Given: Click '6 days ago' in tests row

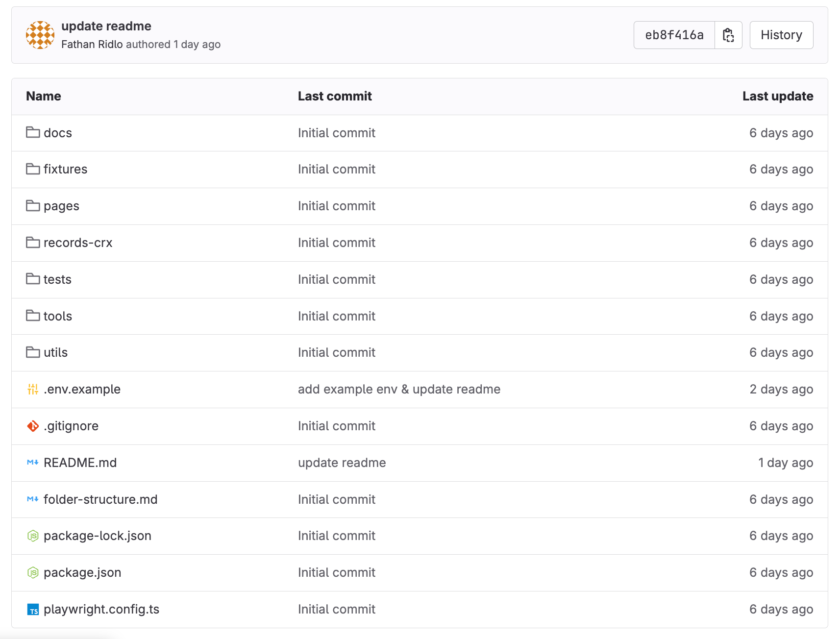Looking at the screenshot, I should 781,279.
